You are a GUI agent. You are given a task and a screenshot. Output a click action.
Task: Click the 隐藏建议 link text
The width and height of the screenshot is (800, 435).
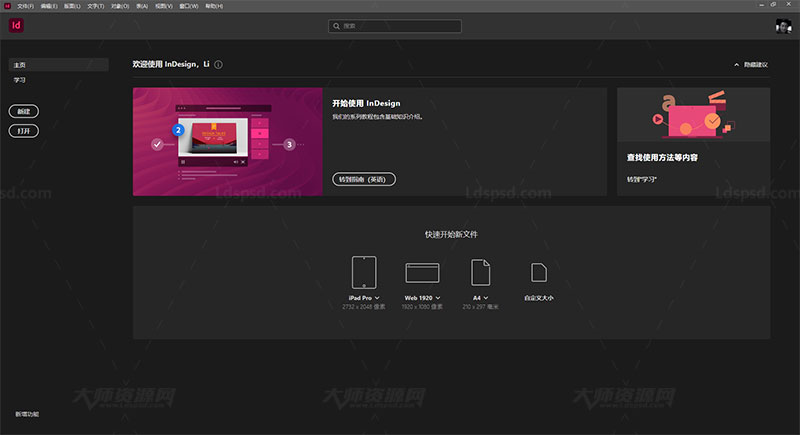pos(756,65)
